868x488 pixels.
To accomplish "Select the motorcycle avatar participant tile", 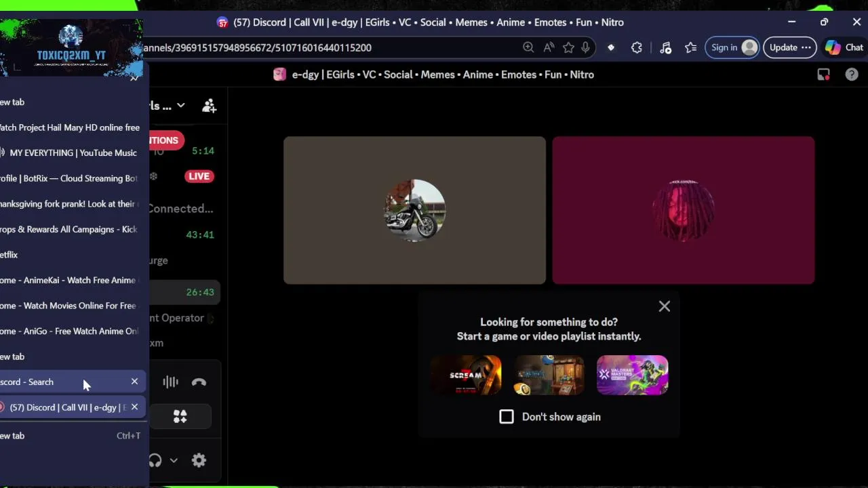I will tap(414, 210).
